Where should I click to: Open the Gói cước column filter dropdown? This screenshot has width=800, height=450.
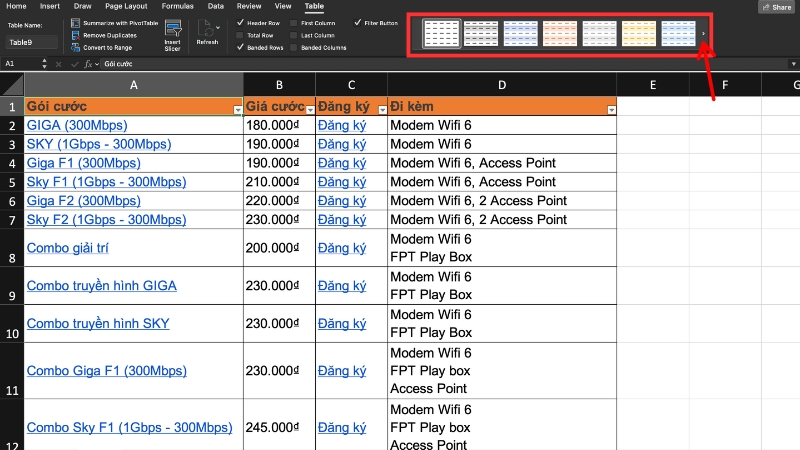[x=237, y=108]
